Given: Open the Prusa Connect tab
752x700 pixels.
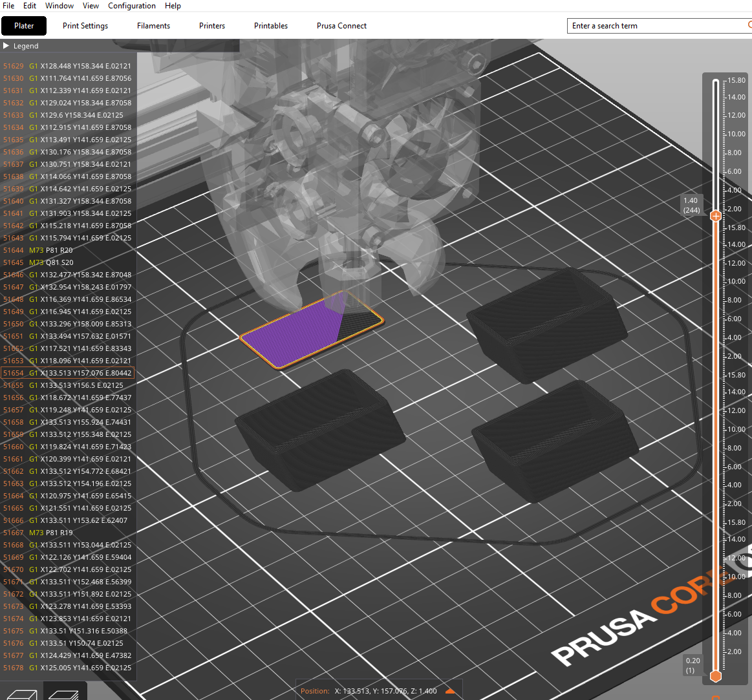Looking at the screenshot, I should (341, 26).
